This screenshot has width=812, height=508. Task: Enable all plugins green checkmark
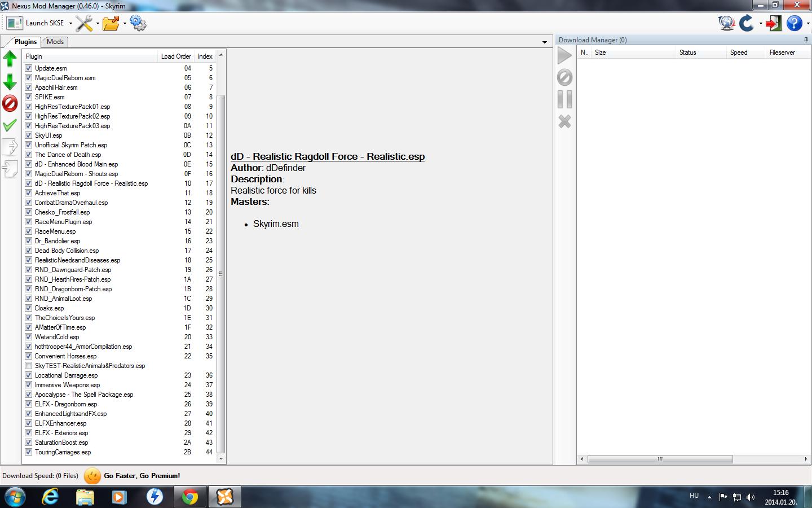[10, 125]
